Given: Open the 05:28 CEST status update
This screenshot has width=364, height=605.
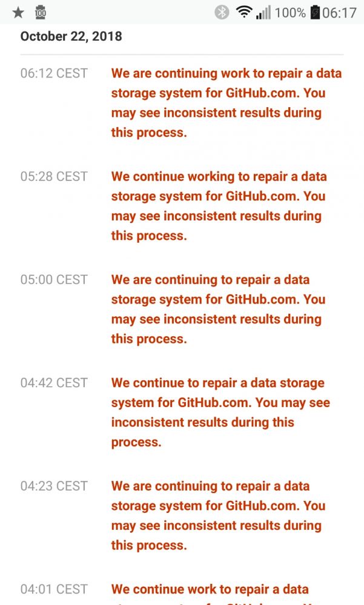Looking at the screenshot, I should point(226,206).
